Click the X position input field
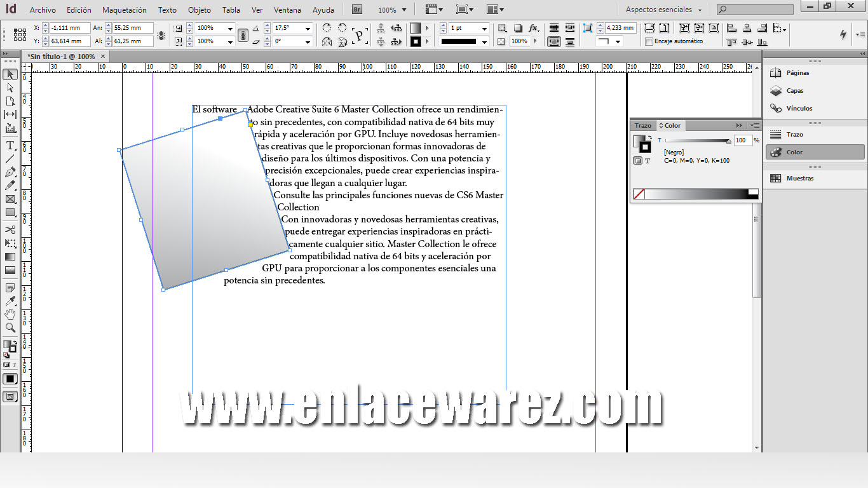The image size is (868, 488). pyautogui.click(x=70, y=28)
